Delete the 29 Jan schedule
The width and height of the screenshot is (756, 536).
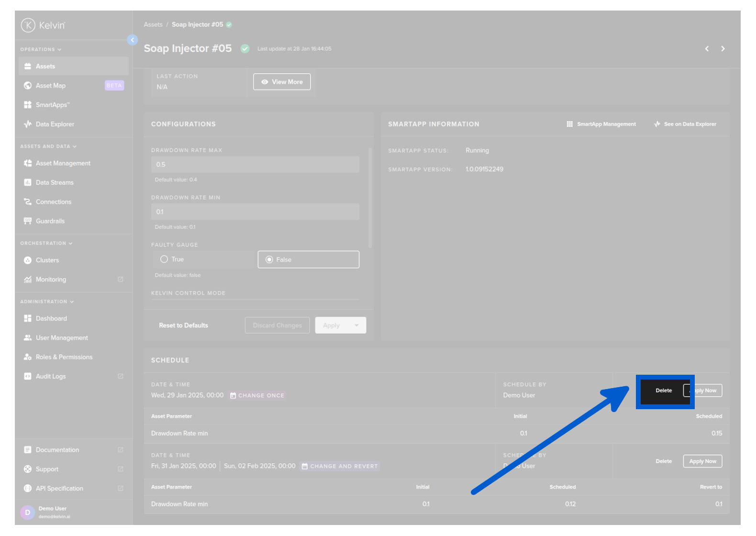663,391
